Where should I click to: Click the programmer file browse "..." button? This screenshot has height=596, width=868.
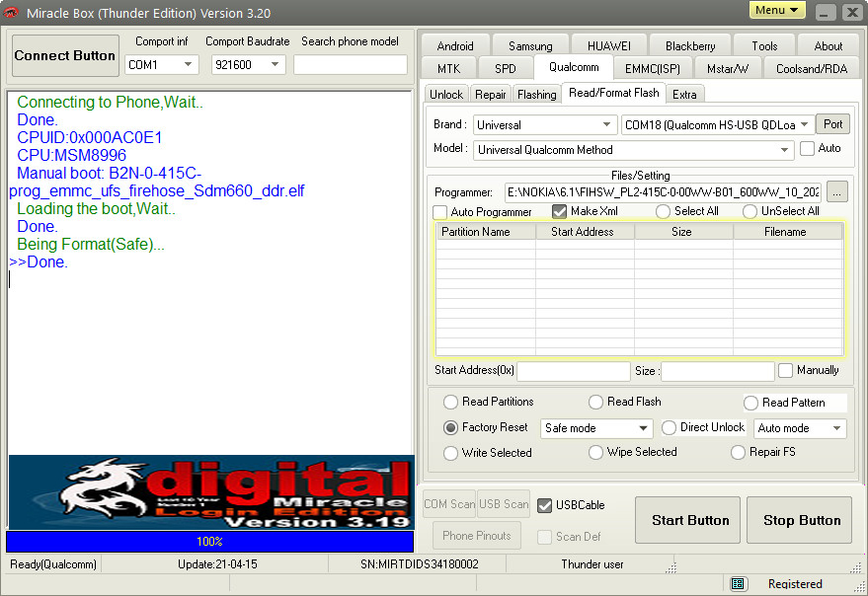(x=837, y=192)
